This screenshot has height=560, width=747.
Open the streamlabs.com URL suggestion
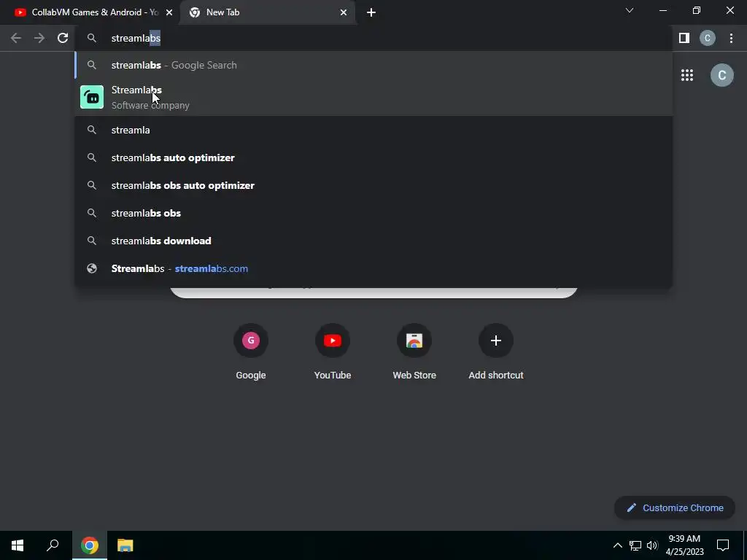373,268
